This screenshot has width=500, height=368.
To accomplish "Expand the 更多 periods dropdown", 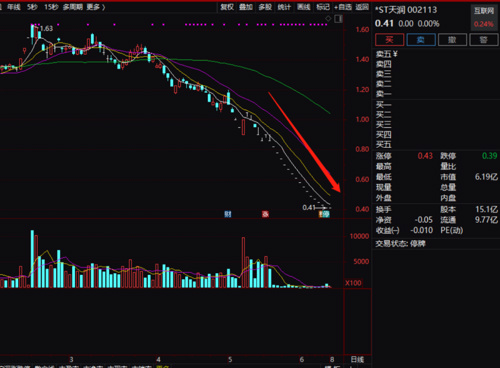I will click(96, 7).
